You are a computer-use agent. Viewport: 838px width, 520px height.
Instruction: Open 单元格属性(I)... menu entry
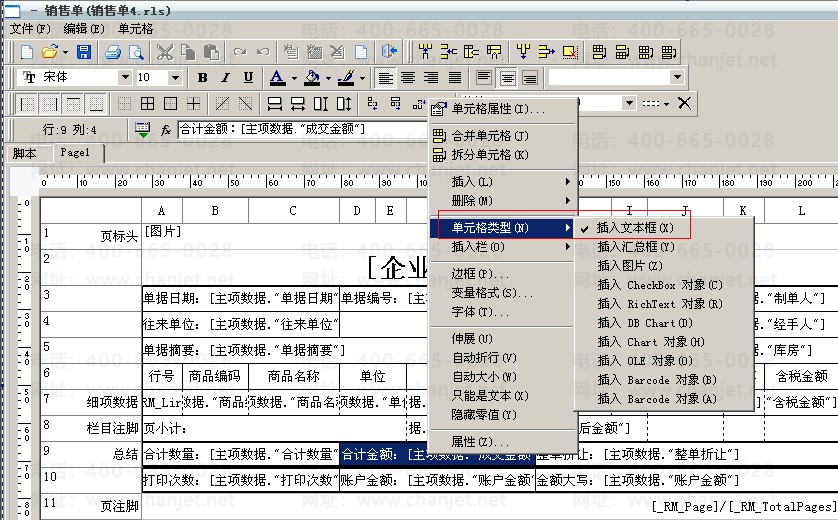coord(497,109)
